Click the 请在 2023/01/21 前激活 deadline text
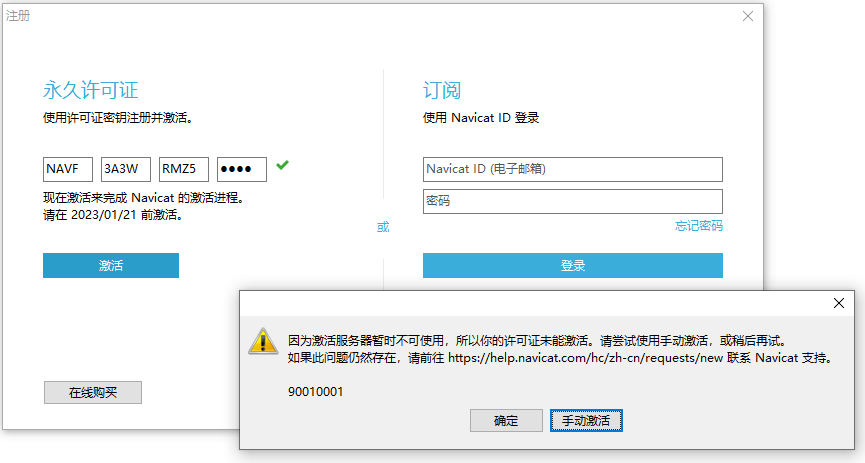The image size is (865, 463). 113,215
